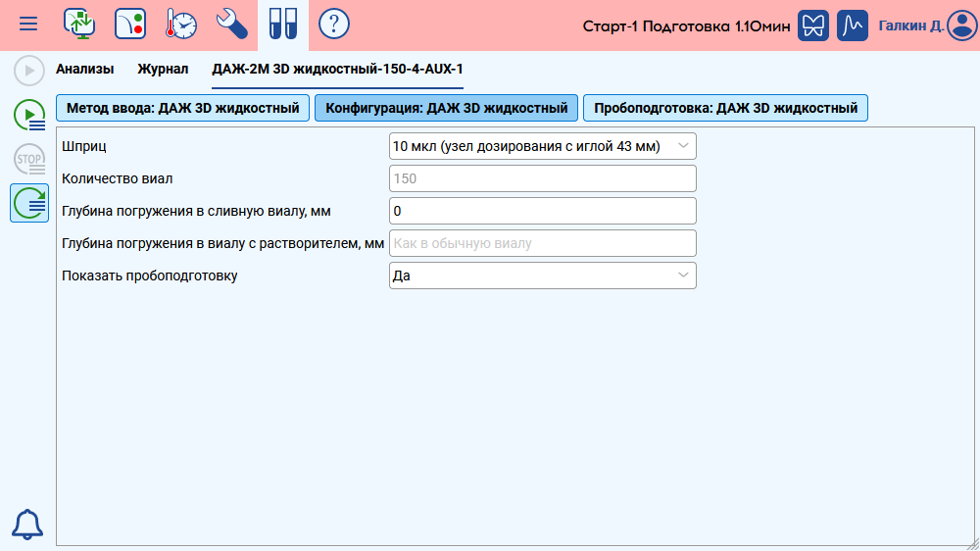Open Метод ввода: ДАЖ 3D жидкостный section
This screenshot has height=551, width=980.
pyautogui.click(x=183, y=108)
